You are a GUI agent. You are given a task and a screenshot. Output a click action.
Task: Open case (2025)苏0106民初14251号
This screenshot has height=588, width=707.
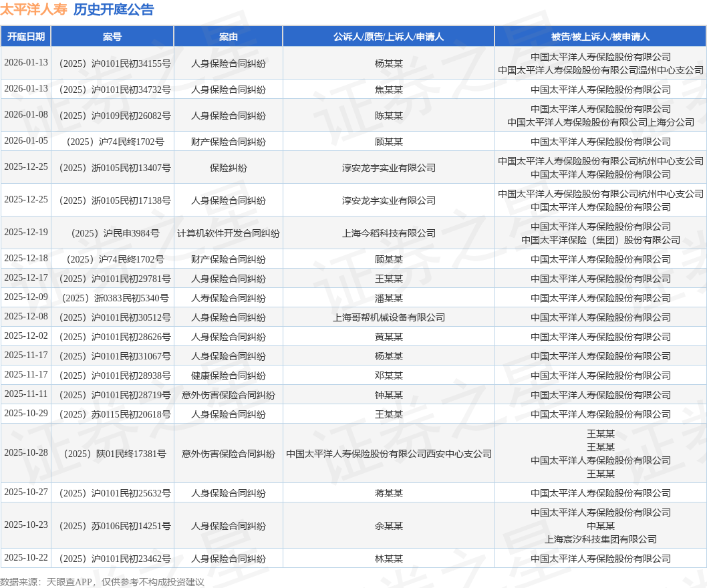point(115,526)
